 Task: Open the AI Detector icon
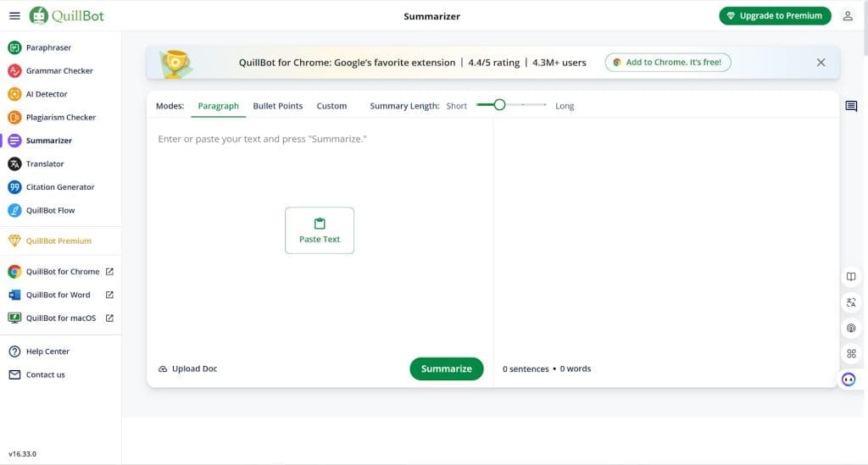[x=14, y=94]
